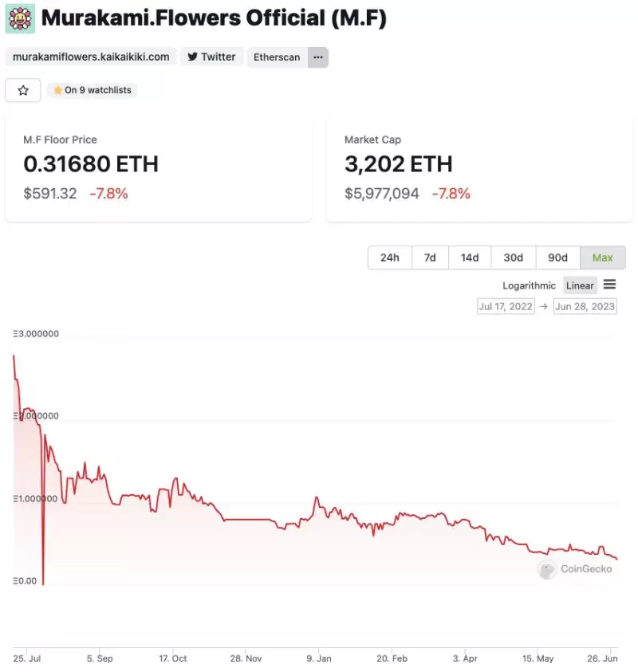
Task: Click the 'On 9 watchlists' badge
Action: coord(93,91)
